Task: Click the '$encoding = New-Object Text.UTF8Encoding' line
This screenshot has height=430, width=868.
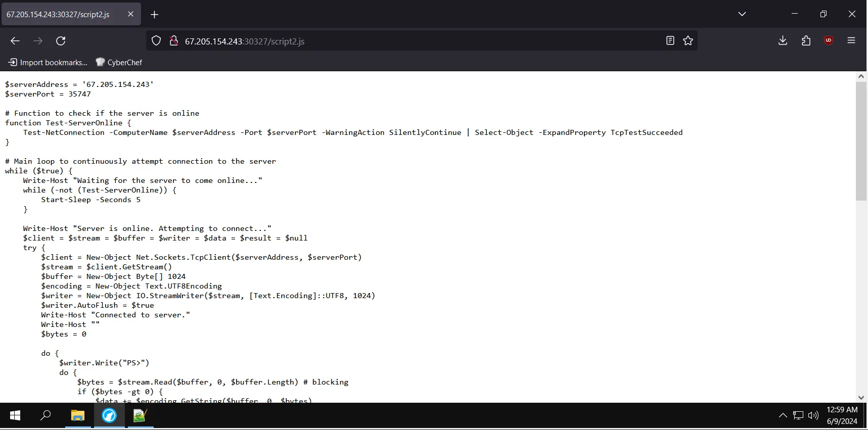Action: pos(131,286)
